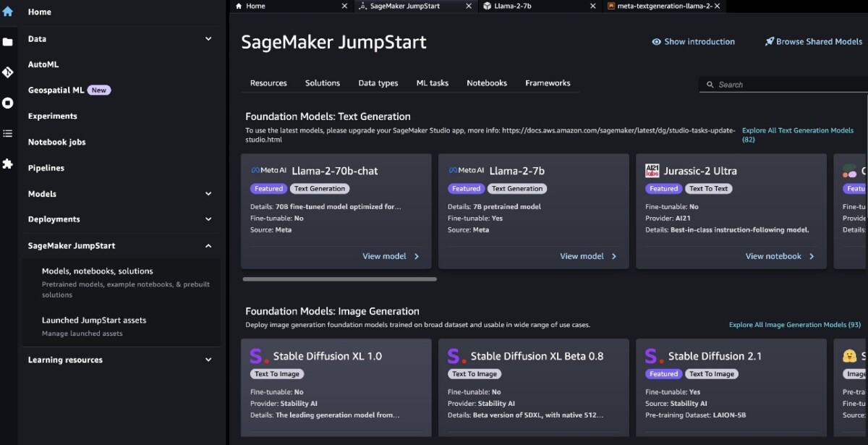Switch to the meta-textgeneration-llama-2 notebook tab
Screen dimensions: 868x445
664,6
